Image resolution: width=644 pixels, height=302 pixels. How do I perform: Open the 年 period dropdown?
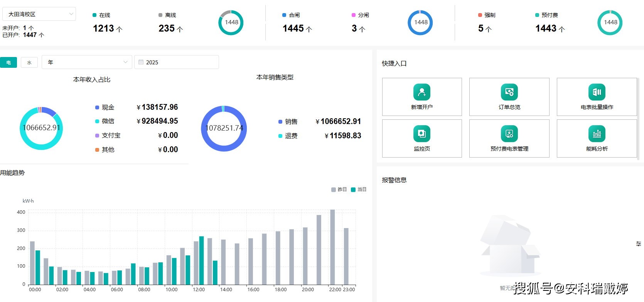[87, 62]
